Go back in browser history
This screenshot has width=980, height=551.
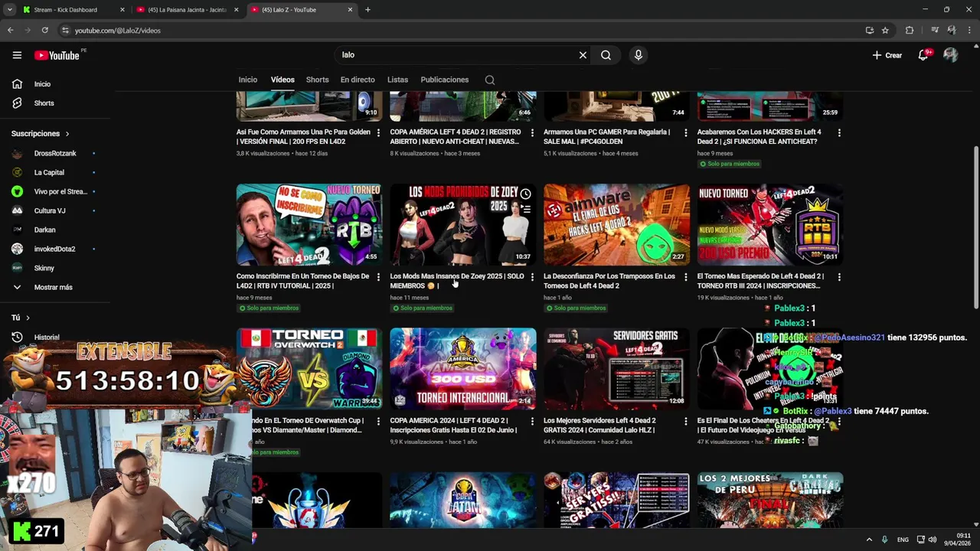coord(10,31)
